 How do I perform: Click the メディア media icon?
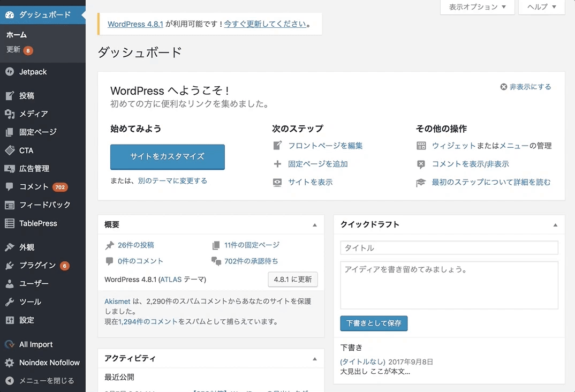[x=10, y=114]
